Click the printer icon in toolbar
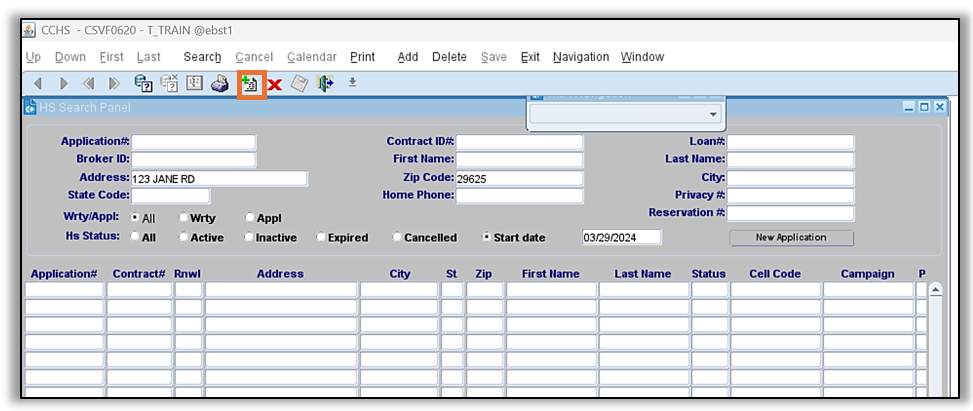973x411 pixels. tap(220, 84)
